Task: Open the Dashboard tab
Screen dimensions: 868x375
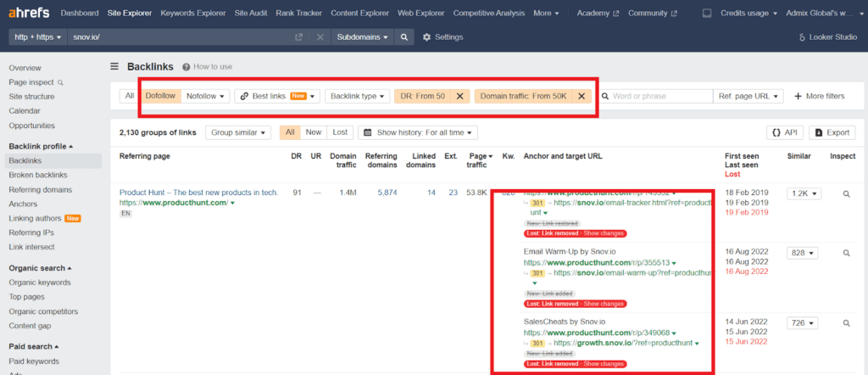Action: pyautogui.click(x=80, y=13)
